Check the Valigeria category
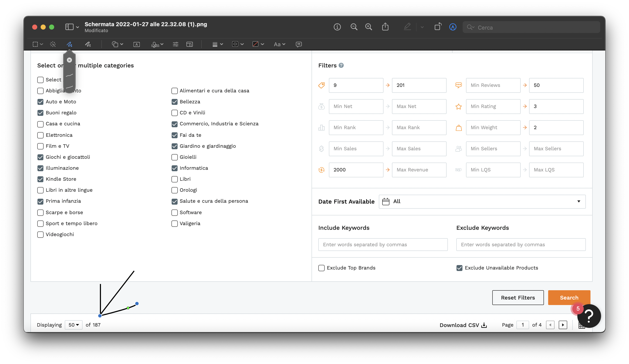This screenshot has width=629, height=364. 174,224
